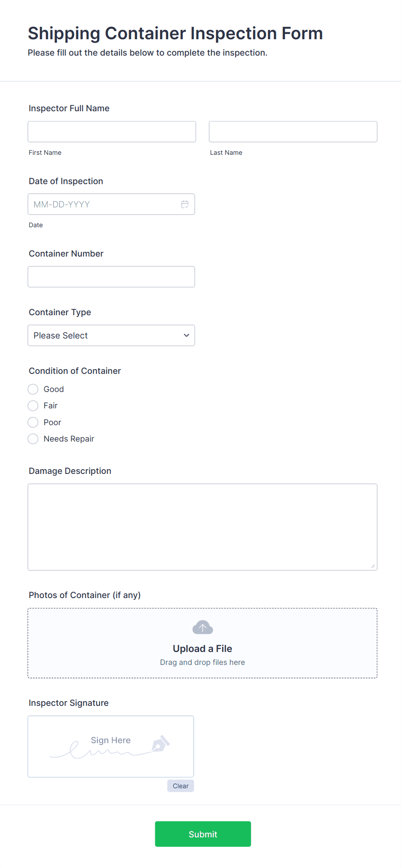Select the Fair condition option
The image size is (401, 868).
(33, 405)
